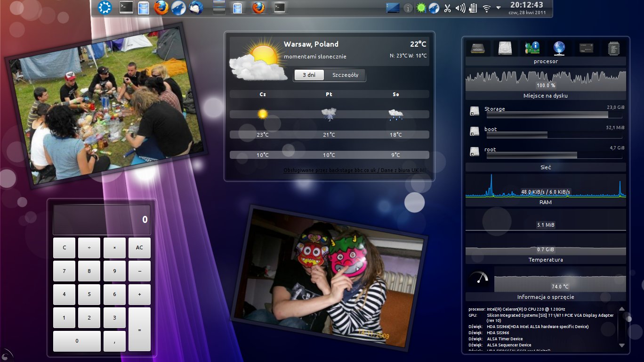Click the temperature graph showing 74.0 °C
Viewport: 644px width, 362px height.
[x=560, y=279]
